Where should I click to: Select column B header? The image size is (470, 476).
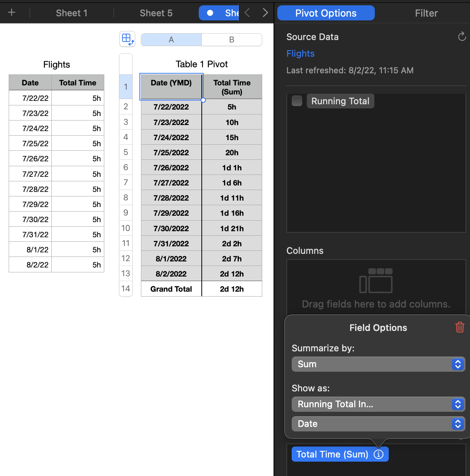[232, 40]
